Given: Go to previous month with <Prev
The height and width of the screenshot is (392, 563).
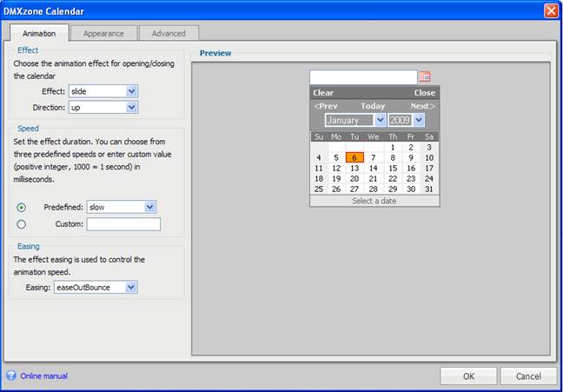Looking at the screenshot, I should click(x=326, y=106).
